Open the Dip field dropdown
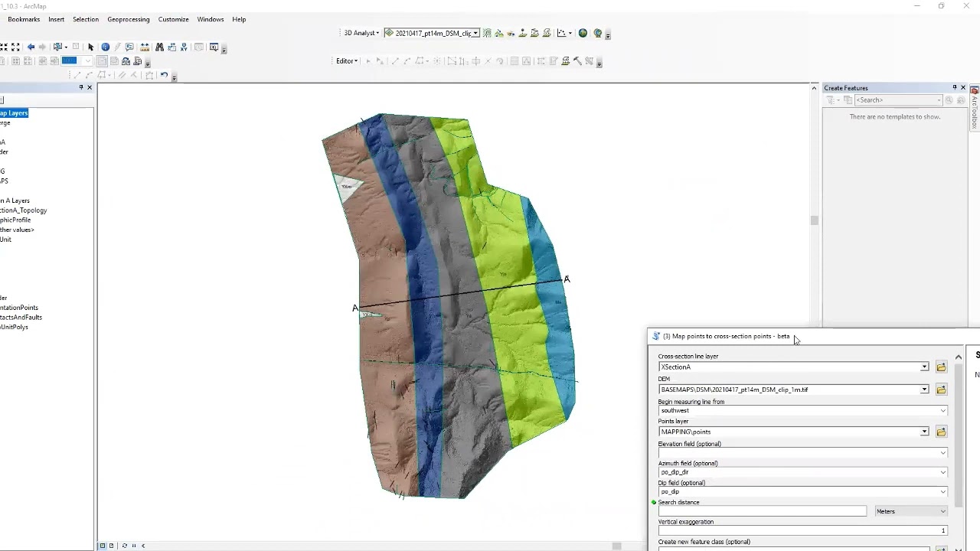Viewport: 980px width, 551px height. click(942, 491)
